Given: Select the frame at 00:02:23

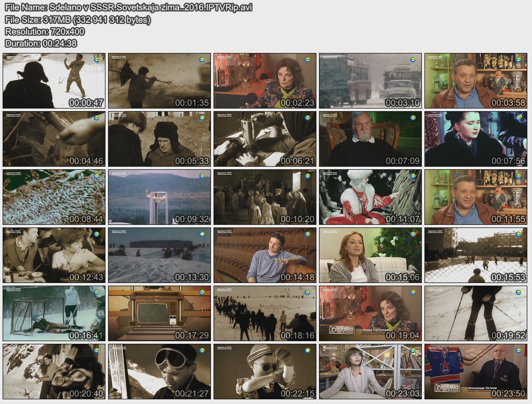Looking at the screenshot, I should click(265, 80).
